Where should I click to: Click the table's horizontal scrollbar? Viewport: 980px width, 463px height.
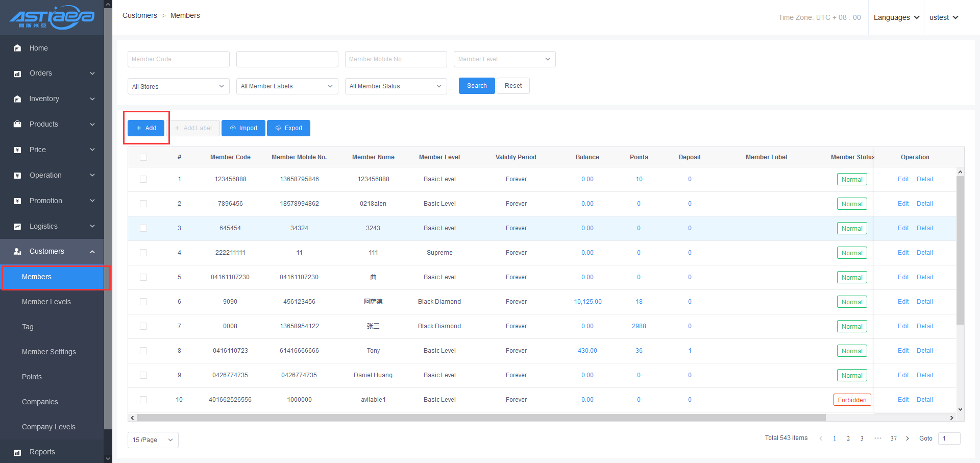coord(481,418)
